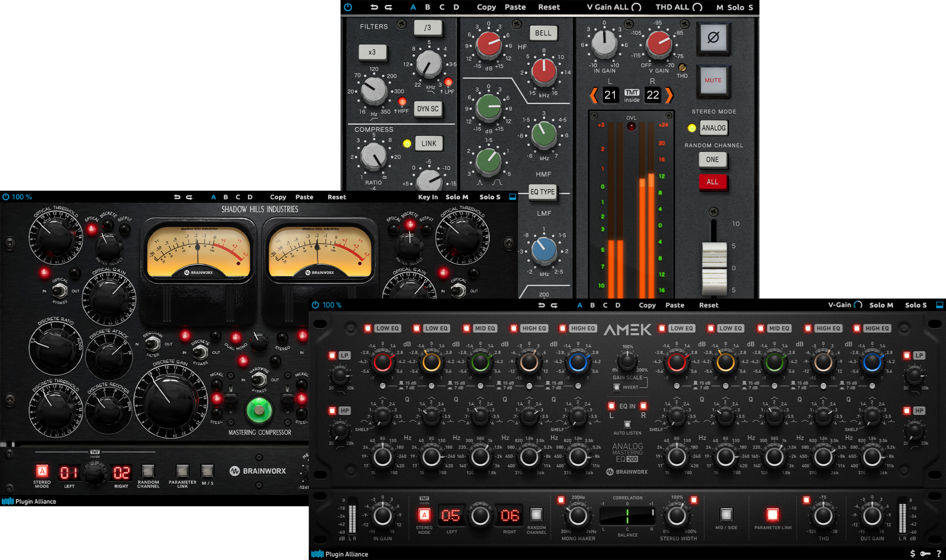
Task: Click /3 filter divider button
Action: 427,28
